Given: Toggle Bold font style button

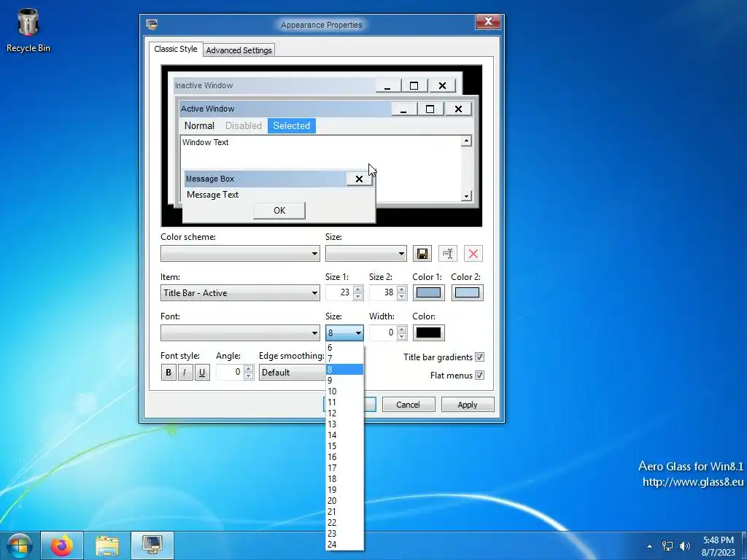Looking at the screenshot, I should pyautogui.click(x=169, y=373).
